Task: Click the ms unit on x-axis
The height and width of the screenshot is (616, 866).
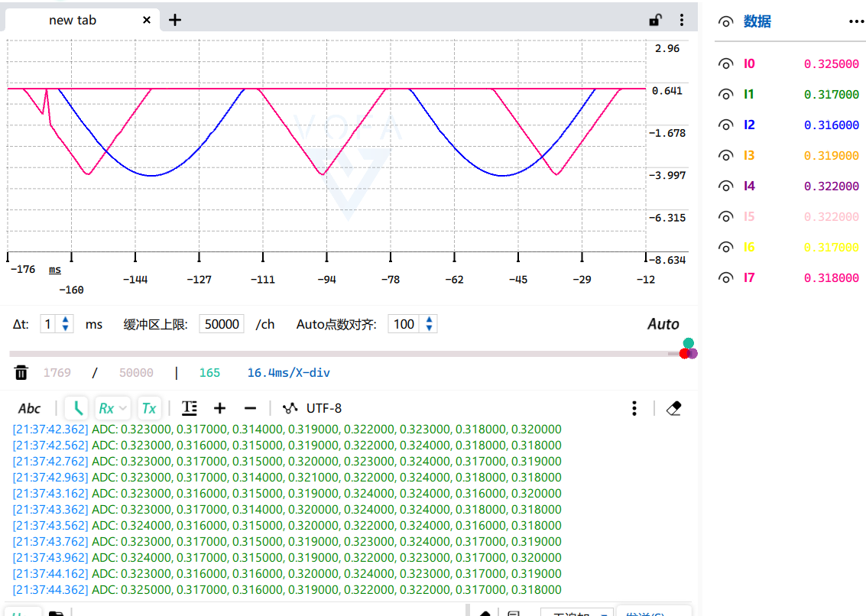Action: point(55,270)
